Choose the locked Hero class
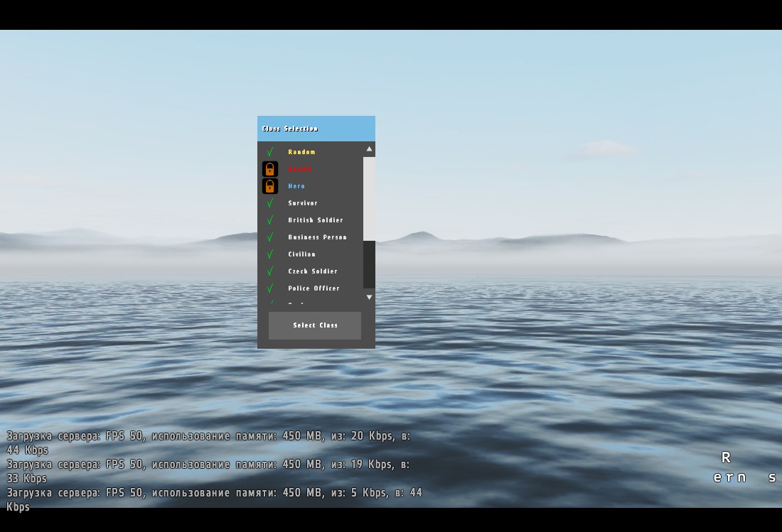The width and height of the screenshot is (782, 532). [x=310, y=186]
